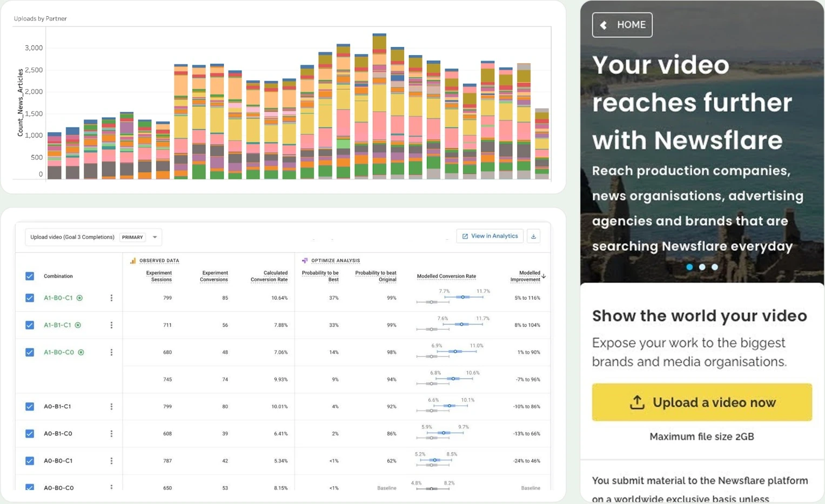Click the 10.64% conversion rate cell
This screenshot has width=825, height=504.
pos(279,298)
